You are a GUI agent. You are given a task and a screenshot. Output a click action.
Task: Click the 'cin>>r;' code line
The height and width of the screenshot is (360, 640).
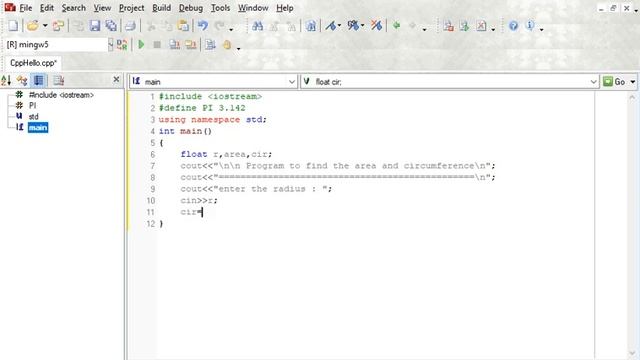[199, 200]
